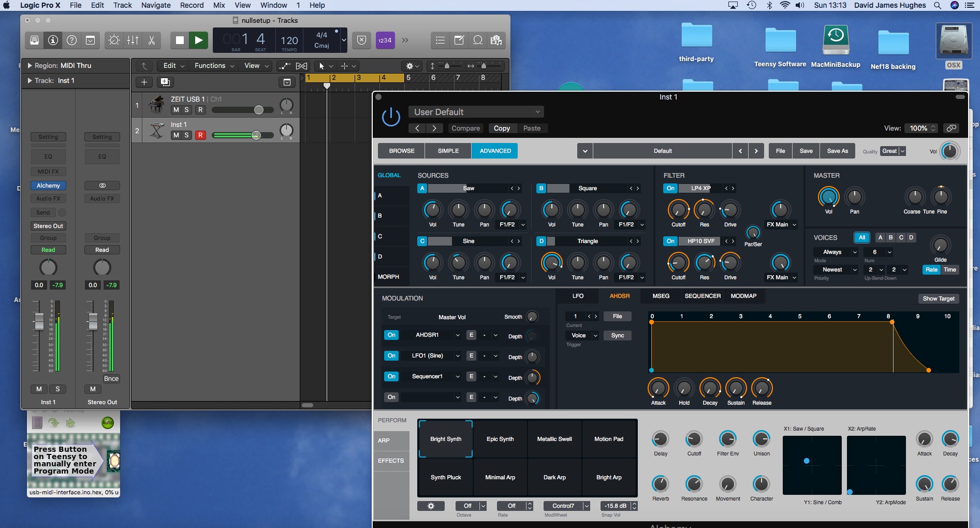
Task: Solo the Inst 1 track
Action: click(x=187, y=135)
